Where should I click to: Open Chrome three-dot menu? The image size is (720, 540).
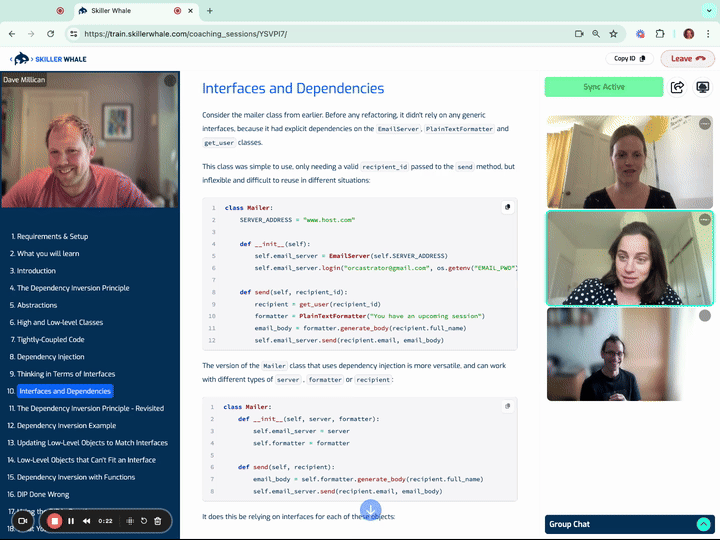(x=708, y=34)
